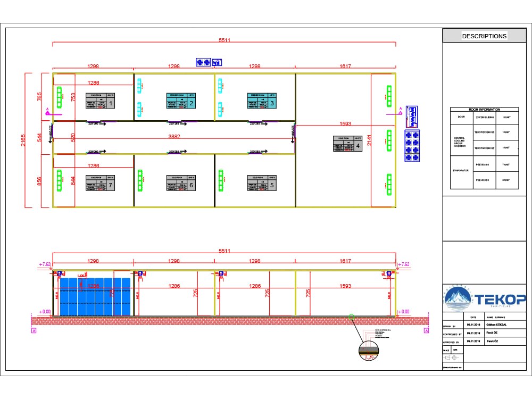Screen dimensions: 532x399
Task: Click the 3 UNIT cell
Action: 507,180
